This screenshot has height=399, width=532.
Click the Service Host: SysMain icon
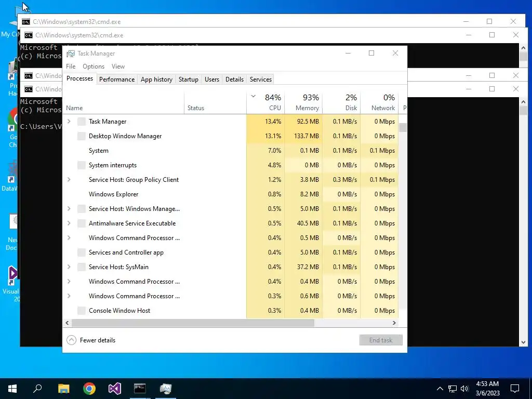82,267
